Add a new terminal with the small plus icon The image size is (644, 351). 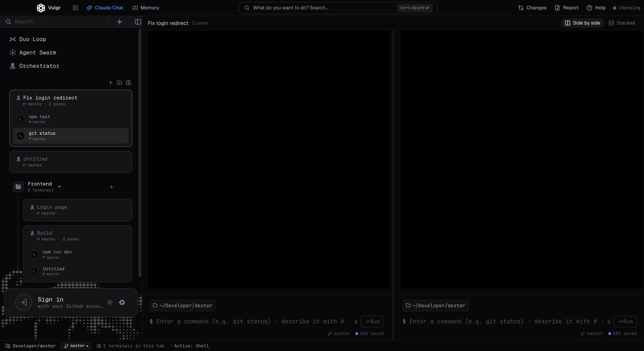pyautogui.click(x=110, y=83)
